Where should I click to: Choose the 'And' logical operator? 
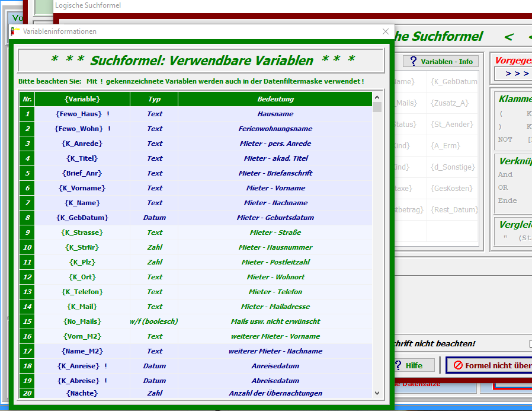(505, 175)
